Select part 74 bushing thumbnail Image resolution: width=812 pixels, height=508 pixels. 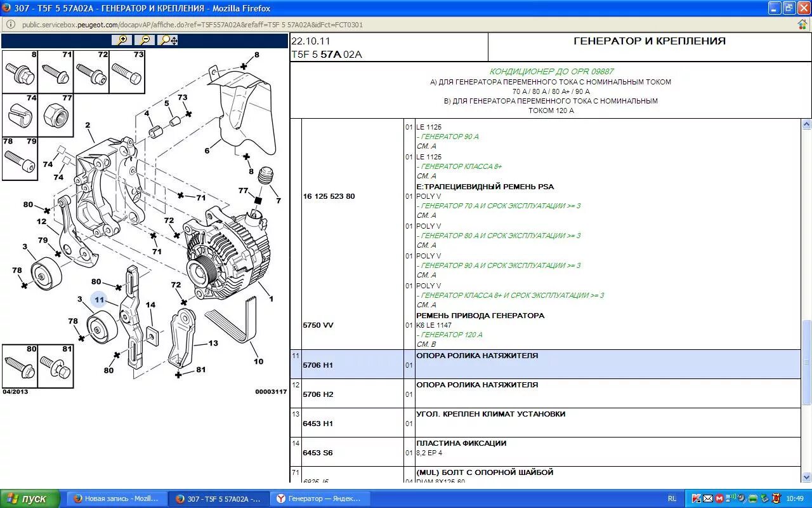(20, 115)
